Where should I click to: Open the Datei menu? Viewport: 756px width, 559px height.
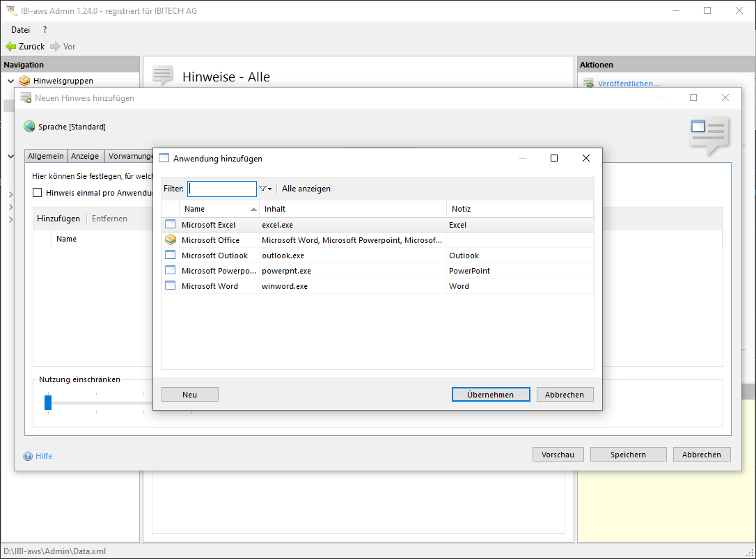(21, 30)
